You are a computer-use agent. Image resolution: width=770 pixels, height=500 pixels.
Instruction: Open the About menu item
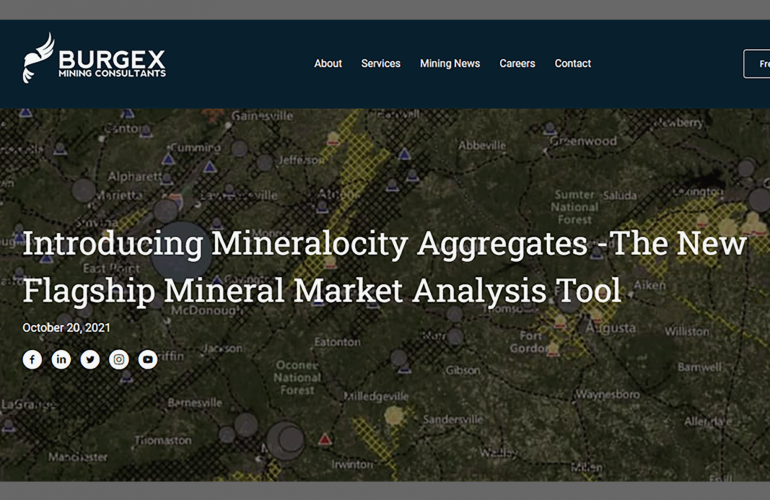(x=328, y=64)
